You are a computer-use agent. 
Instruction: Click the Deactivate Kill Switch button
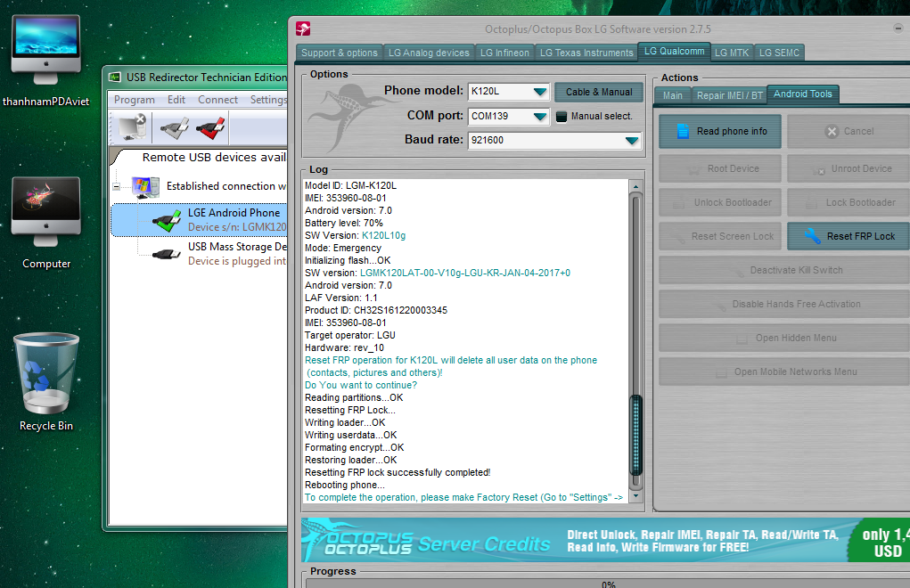[784, 270]
